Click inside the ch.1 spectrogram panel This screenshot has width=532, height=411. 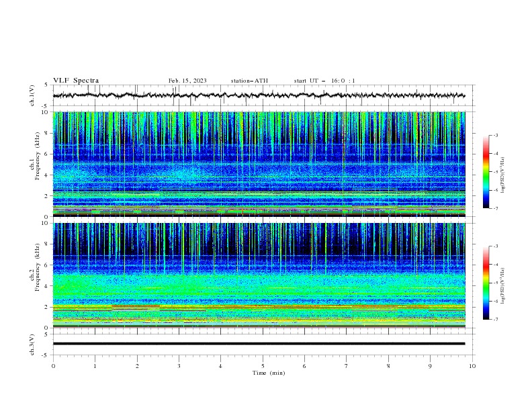[x=259, y=164]
